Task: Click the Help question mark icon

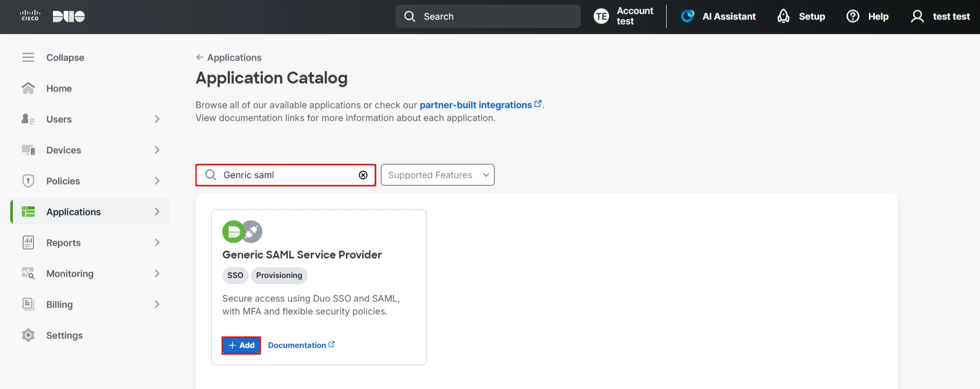Action: click(x=853, y=16)
